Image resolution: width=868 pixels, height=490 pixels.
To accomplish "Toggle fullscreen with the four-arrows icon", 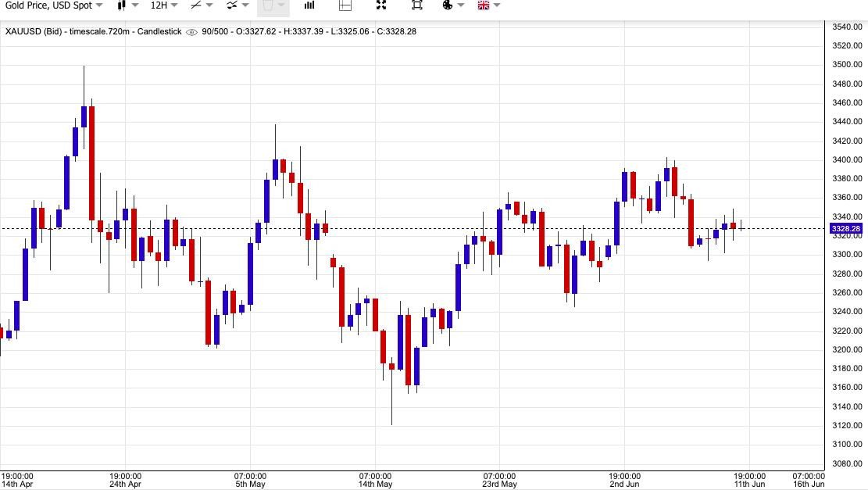I will [x=381, y=5].
